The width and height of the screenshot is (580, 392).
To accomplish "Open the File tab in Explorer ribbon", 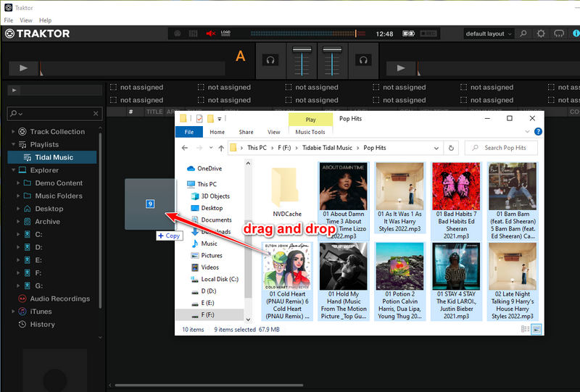I will pos(189,132).
